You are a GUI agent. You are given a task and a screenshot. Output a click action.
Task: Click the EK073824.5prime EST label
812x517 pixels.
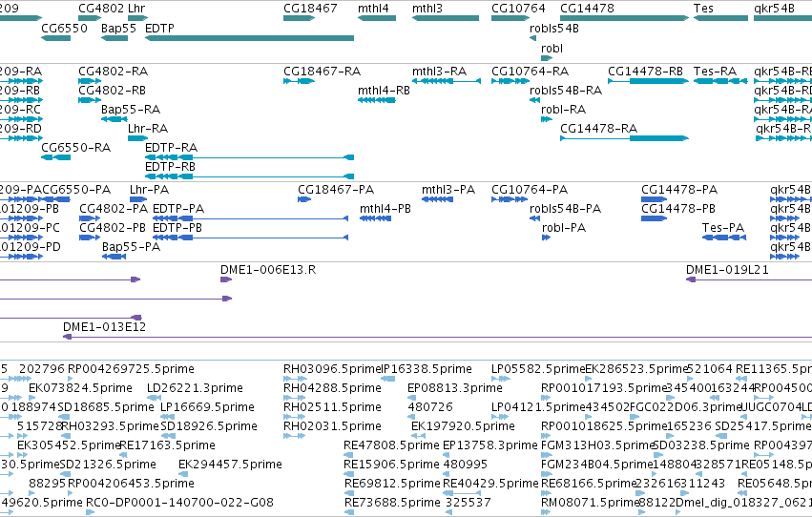80,388
